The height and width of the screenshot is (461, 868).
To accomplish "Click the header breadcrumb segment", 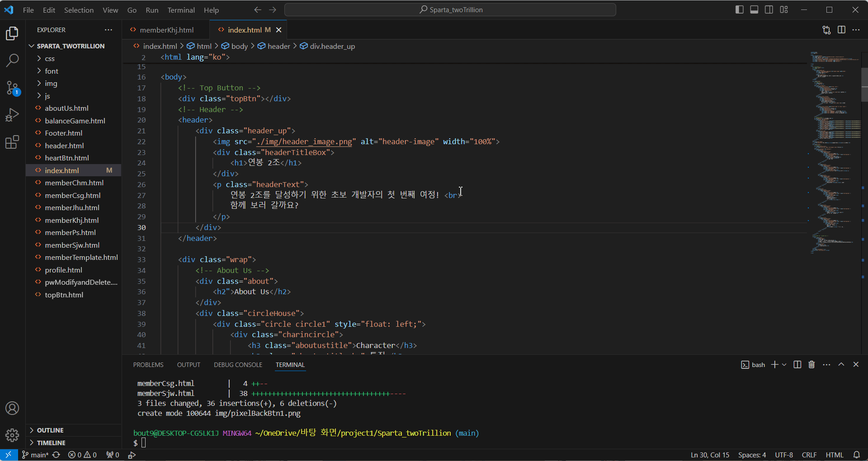I will coord(274,46).
